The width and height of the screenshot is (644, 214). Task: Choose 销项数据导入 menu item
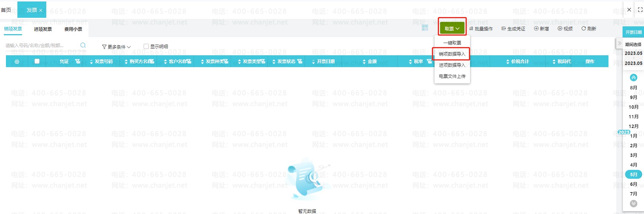[x=452, y=54]
